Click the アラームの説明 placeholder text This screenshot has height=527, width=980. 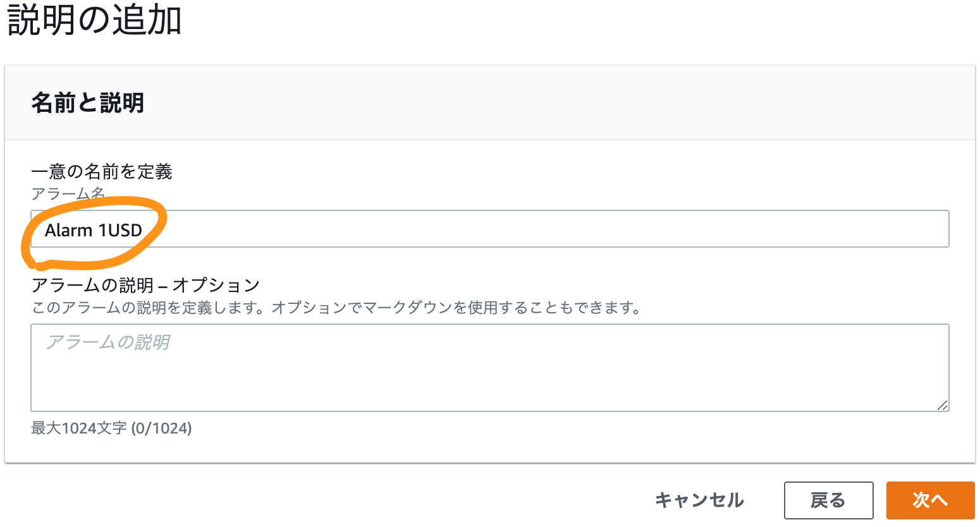(x=107, y=342)
